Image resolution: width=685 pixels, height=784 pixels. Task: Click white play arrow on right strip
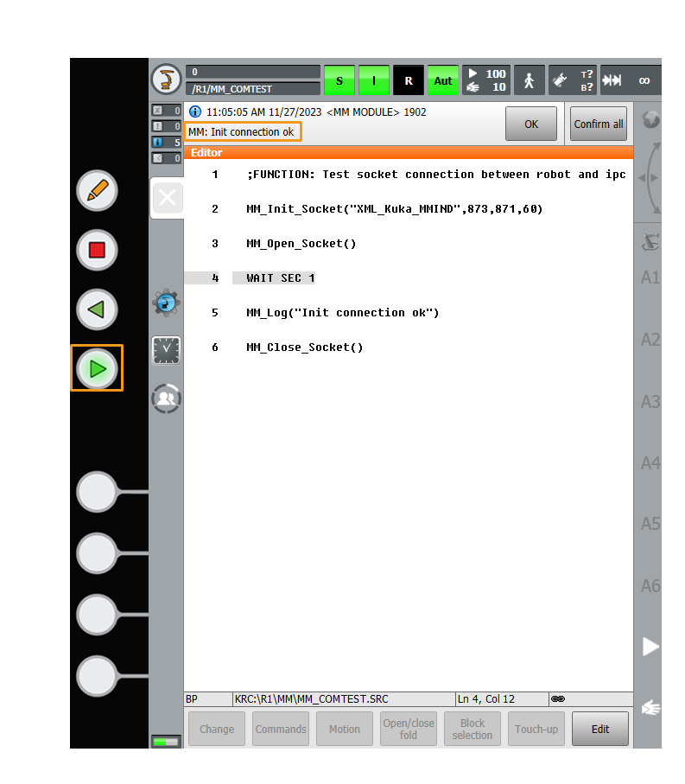pos(650,647)
